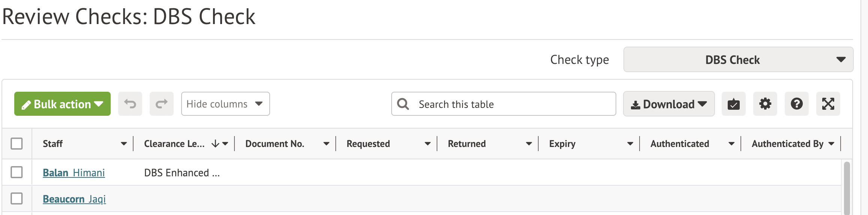
Task: Open table settings gear icon
Action: [x=765, y=104]
